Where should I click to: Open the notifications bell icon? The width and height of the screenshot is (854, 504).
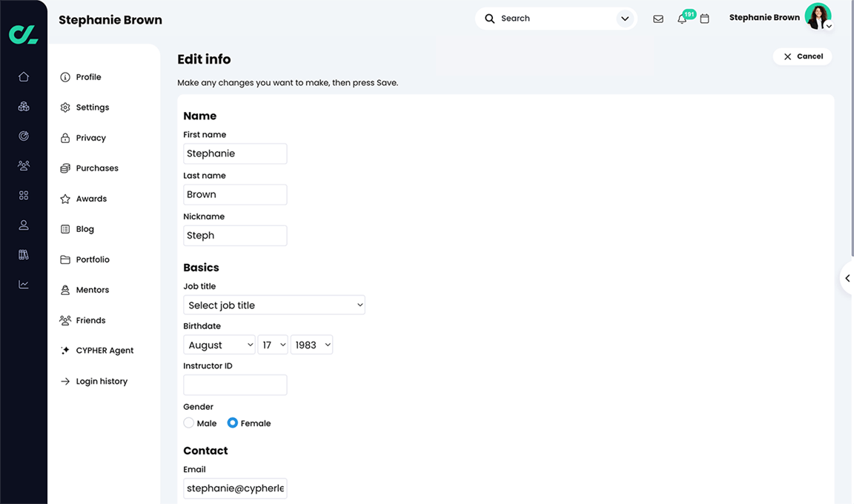(682, 19)
